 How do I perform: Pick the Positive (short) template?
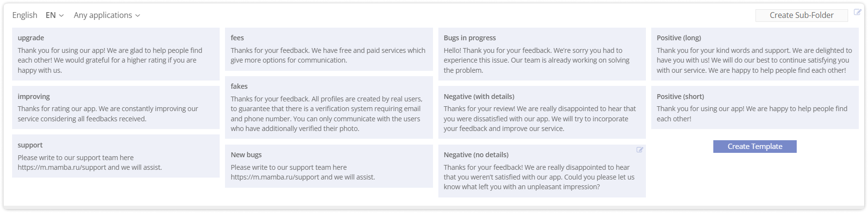click(755, 107)
